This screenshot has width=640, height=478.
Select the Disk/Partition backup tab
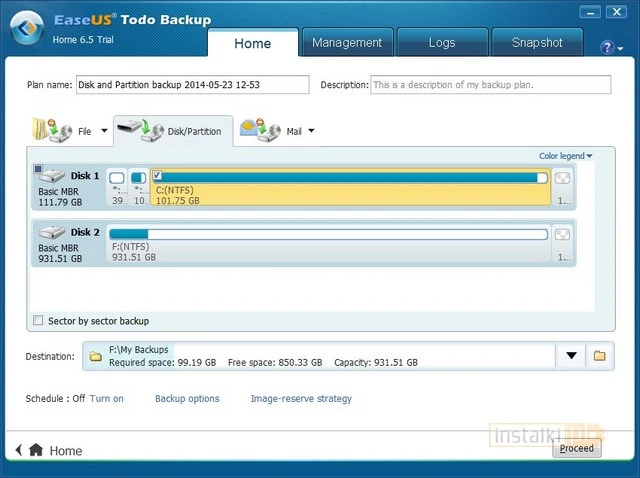173,131
